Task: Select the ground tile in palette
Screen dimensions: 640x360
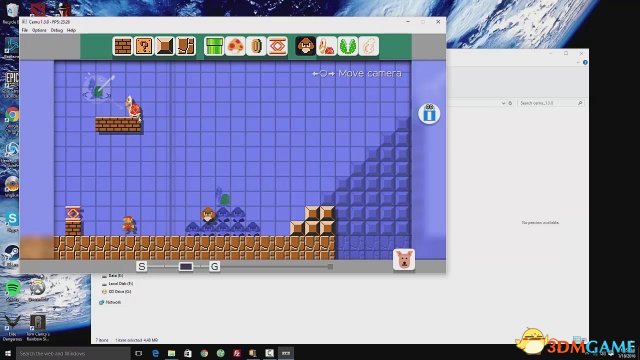Action: [186, 46]
